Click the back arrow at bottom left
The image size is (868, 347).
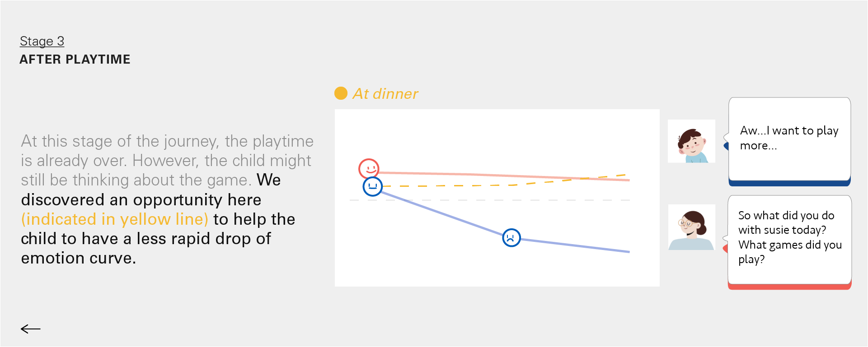click(x=31, y=329)
